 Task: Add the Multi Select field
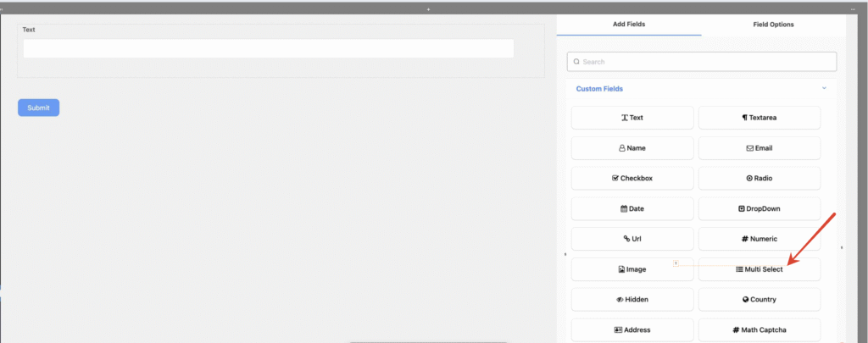click(x=759, y=269)
